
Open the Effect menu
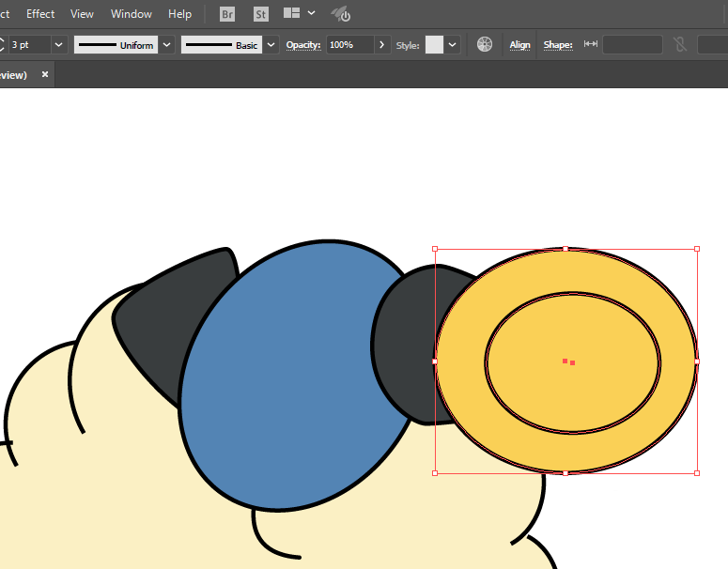coord(40,14)
